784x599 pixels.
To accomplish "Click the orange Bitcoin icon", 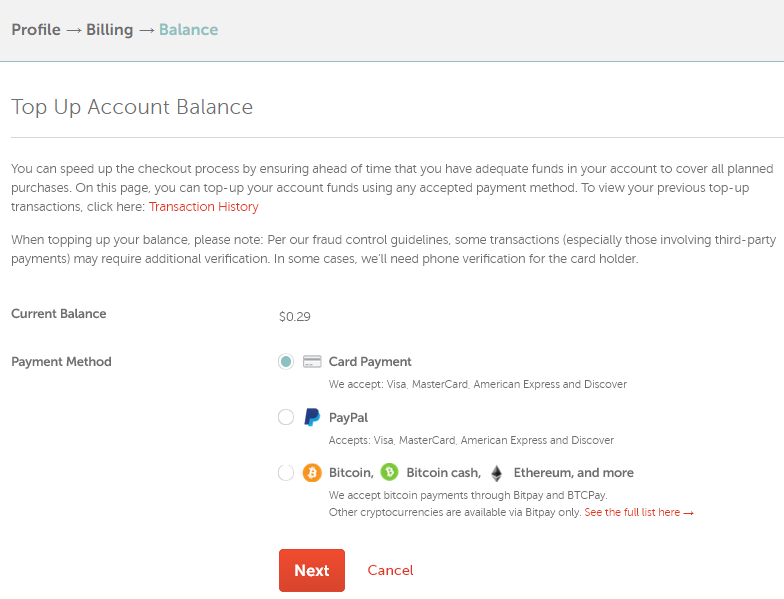I will (x=312, y=472).
